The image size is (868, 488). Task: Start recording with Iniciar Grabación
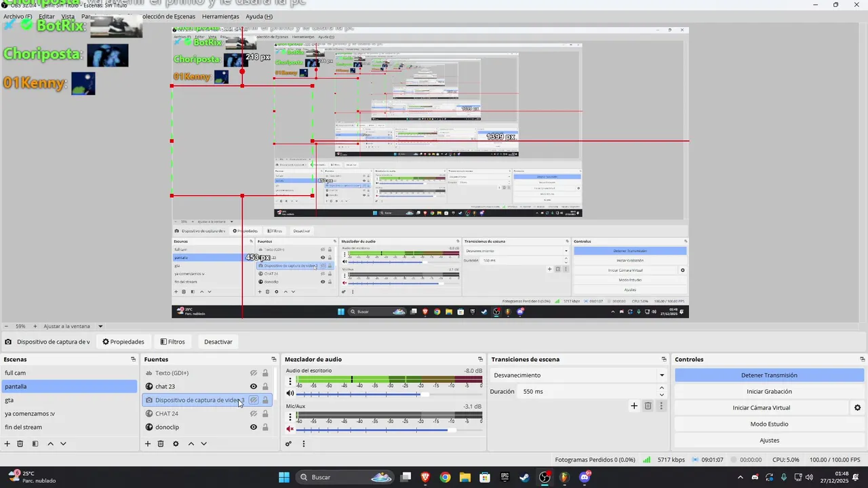click(x=769, y=391)
